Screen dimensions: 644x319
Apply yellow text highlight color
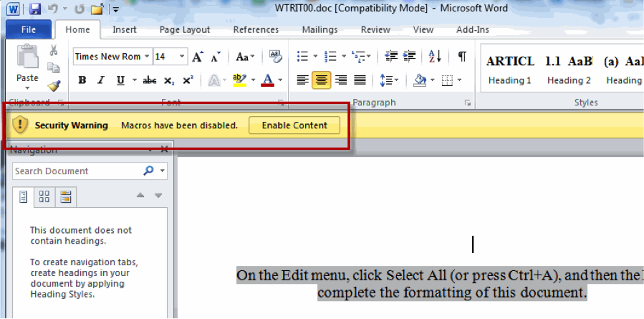(x=239, y=80)
